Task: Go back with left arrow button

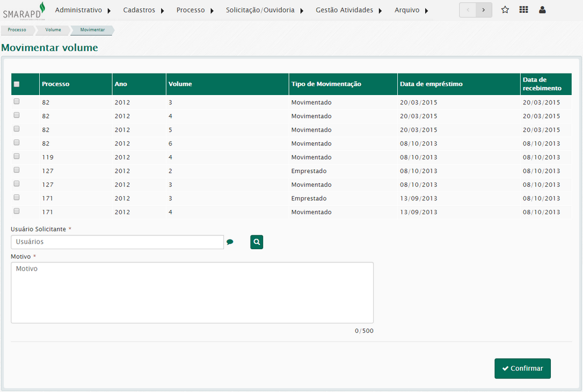Action: tap(468, 10)
